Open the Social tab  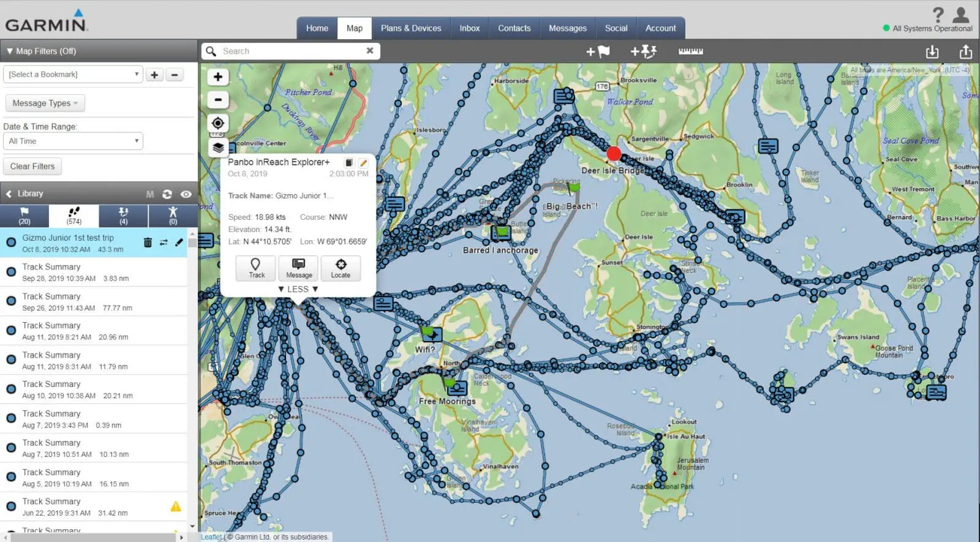click(x=616, y=28)
